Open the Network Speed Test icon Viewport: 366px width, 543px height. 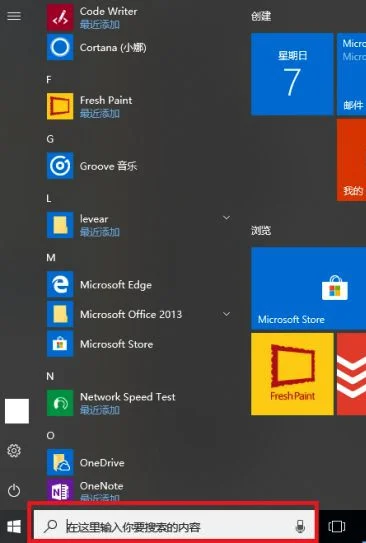pyautogui.click(x=60, y=403)
